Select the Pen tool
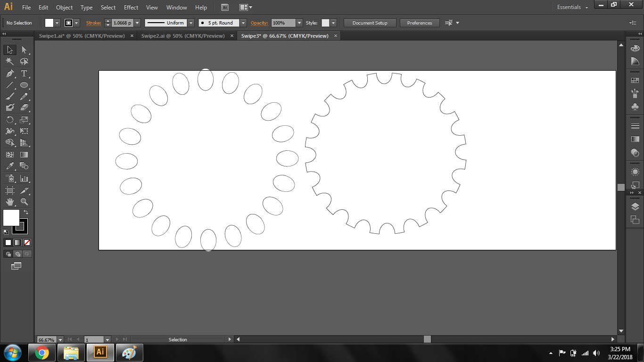The height and width of the screenshot is (362, 644). tap(9, 74)
